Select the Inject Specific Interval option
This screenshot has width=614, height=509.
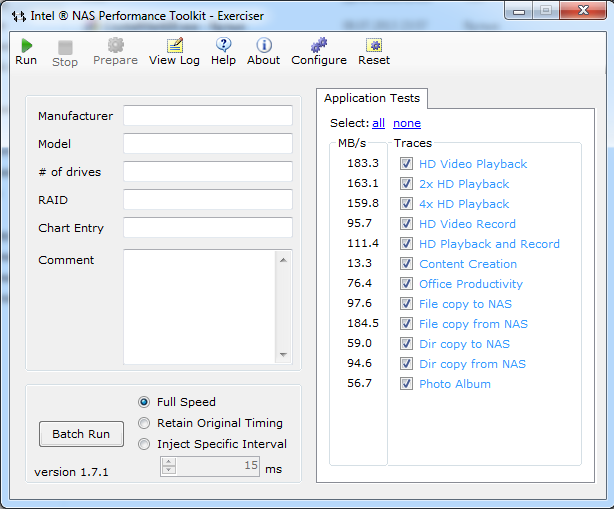coord(144,444)
